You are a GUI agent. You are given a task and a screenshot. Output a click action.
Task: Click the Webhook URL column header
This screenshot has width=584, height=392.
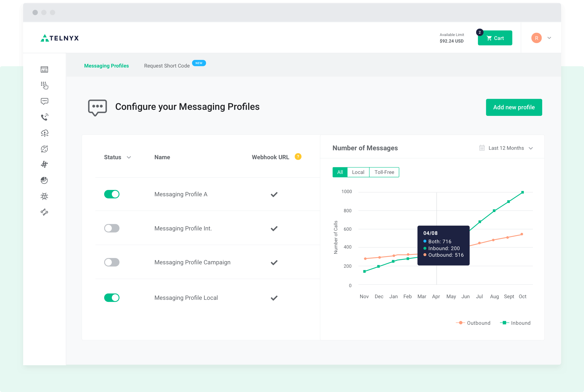tap(270, 157)
